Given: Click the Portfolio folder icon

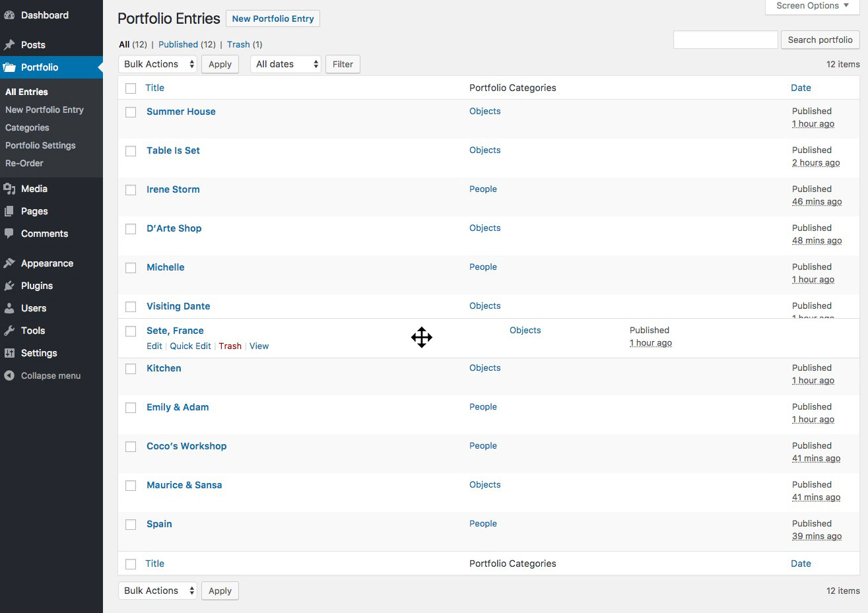Looking at the screenshot, I should (9, 67).
